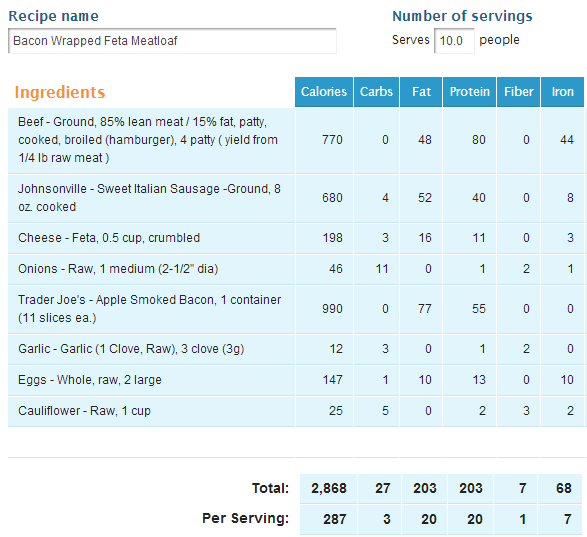The height and width of the screenshot is (537, 587).
Task: Select the Fiber column header
Action: click(x=518, y=92)
